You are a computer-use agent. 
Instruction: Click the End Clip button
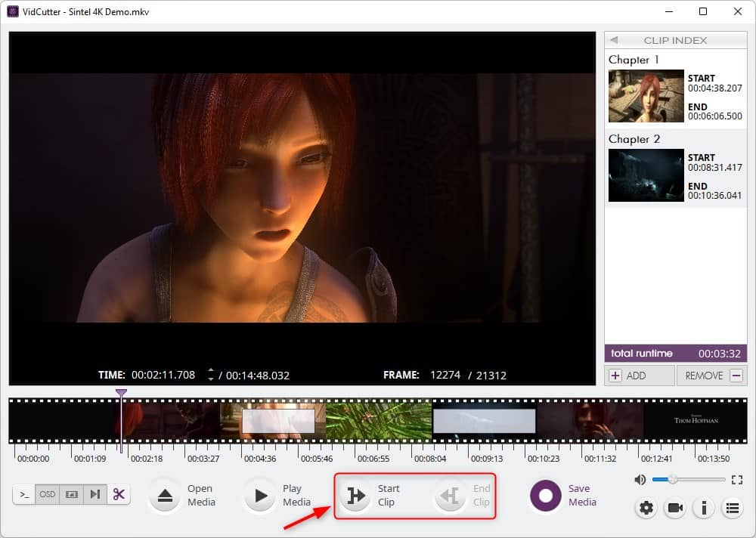click(x=451, y=496)
